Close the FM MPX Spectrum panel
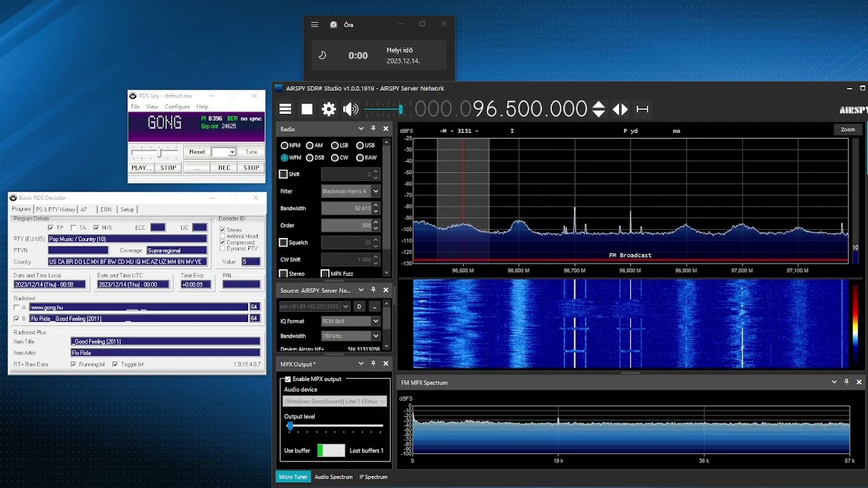Viewport: 868px width, 488px height. 859,382
